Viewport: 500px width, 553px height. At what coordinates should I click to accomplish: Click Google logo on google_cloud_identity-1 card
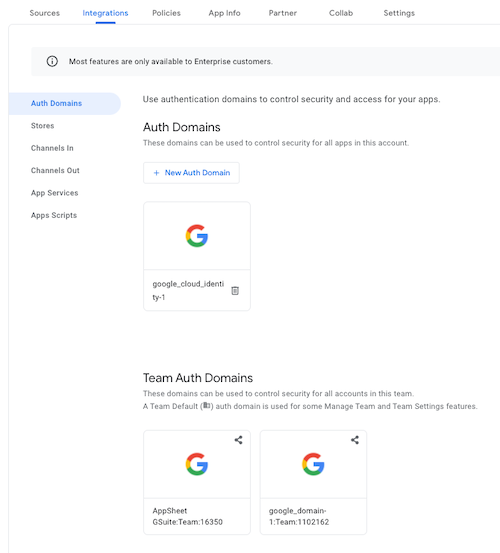pos(197,236)
